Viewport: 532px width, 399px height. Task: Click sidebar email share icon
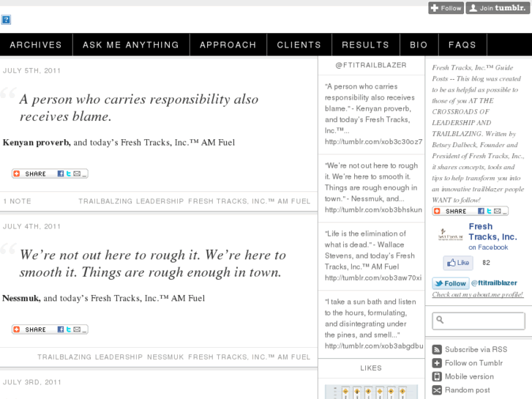(x=498, y=211)
